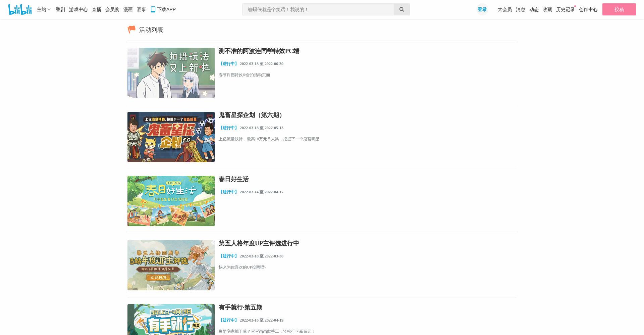The height and width of the screenshot is (335, 644).
Task: Go to the 漫画 section
Action: click(x=128, y=9)
